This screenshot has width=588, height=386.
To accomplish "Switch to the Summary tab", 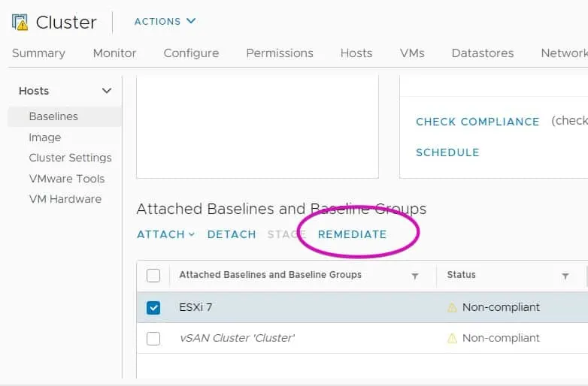I will coord(38,53).
